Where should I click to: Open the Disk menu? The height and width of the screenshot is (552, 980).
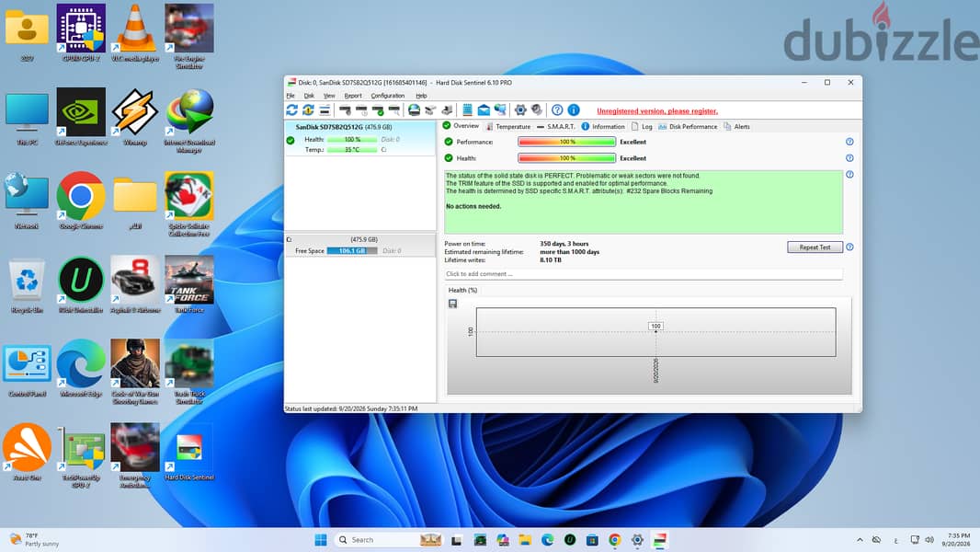point(309,96)
